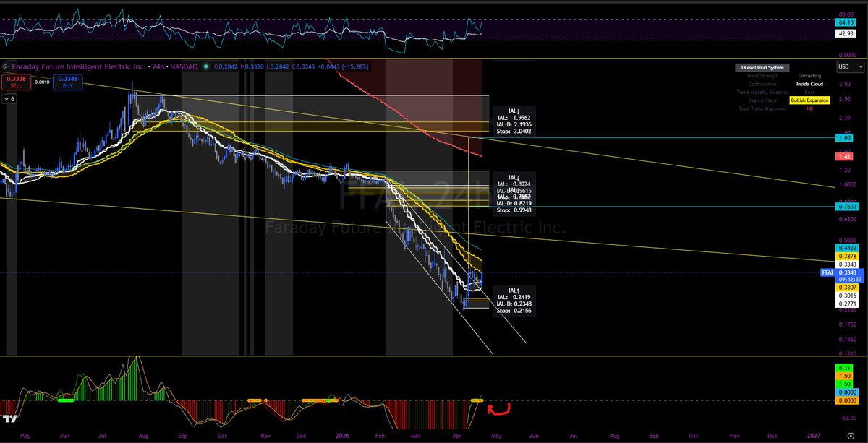Image resolution: width=868 pixels, height=443 pixels.
Task: Click the TradingView logo in bottom-left corner
Action: pos(10,419)
